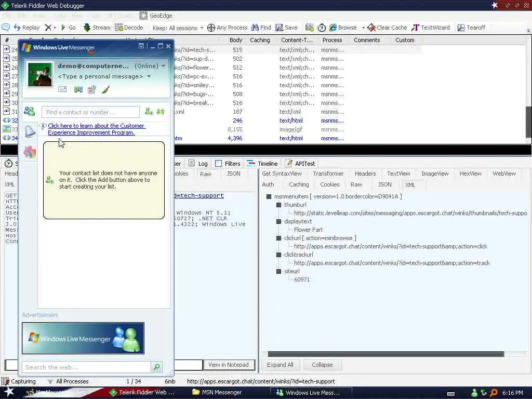Click the Windows Live Messenger advertisement banner
Screen dimensions: 532x399
tap(83, 338)
